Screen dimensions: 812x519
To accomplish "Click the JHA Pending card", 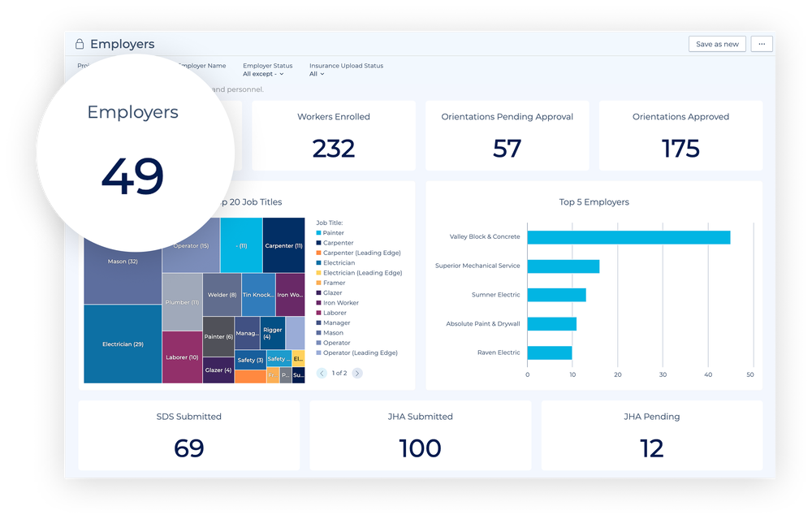I will point(651,435).
